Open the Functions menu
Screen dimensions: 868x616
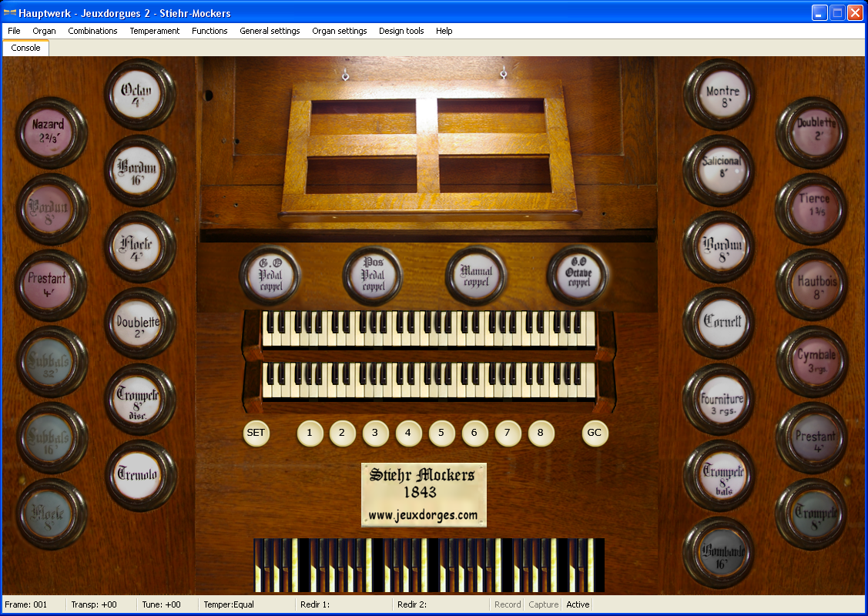209,31
